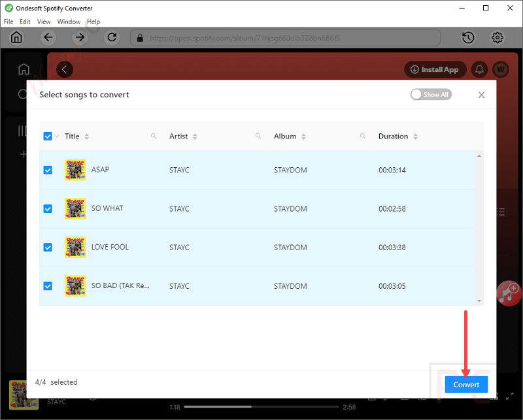Go back with the left arrow button
523x420 pixels.
tap(48, 37)
